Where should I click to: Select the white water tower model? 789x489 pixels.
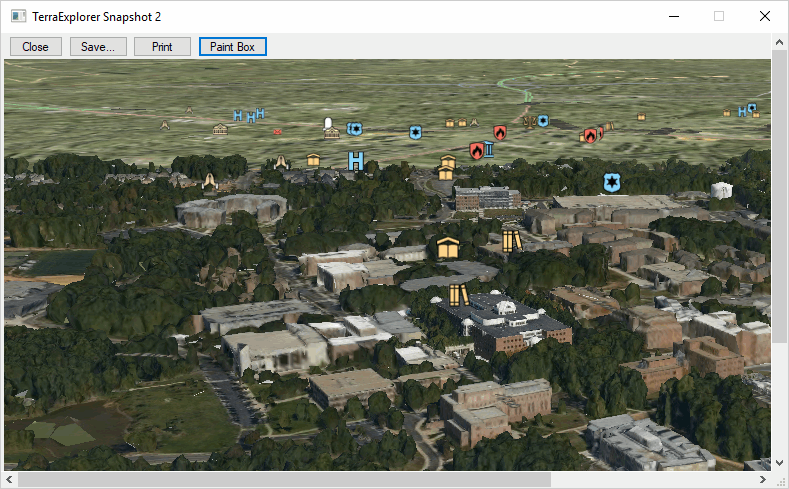point(722,190)
